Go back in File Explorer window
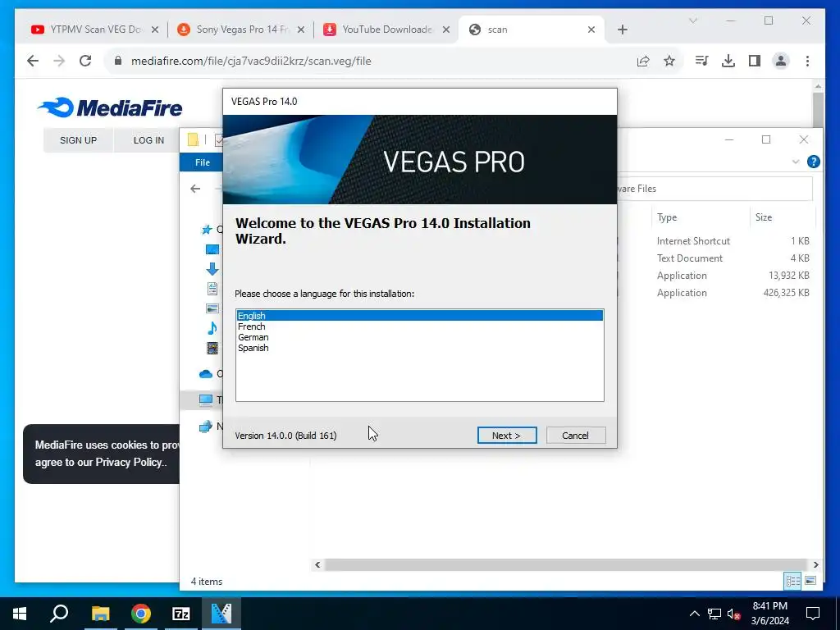 click(195, 189)
